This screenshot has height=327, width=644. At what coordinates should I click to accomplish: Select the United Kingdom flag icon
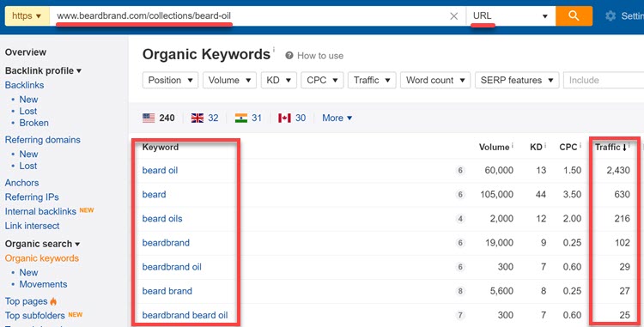(x=197, y=118)
